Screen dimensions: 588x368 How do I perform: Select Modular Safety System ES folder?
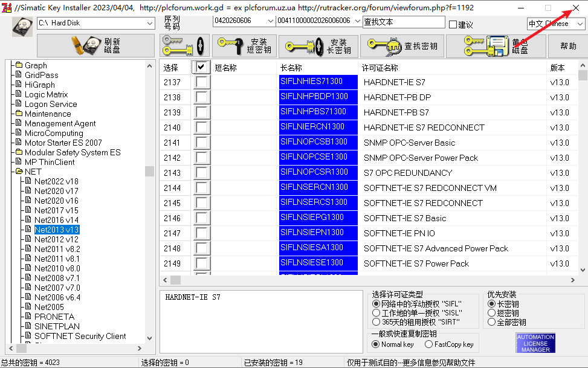tap(73, 152)
